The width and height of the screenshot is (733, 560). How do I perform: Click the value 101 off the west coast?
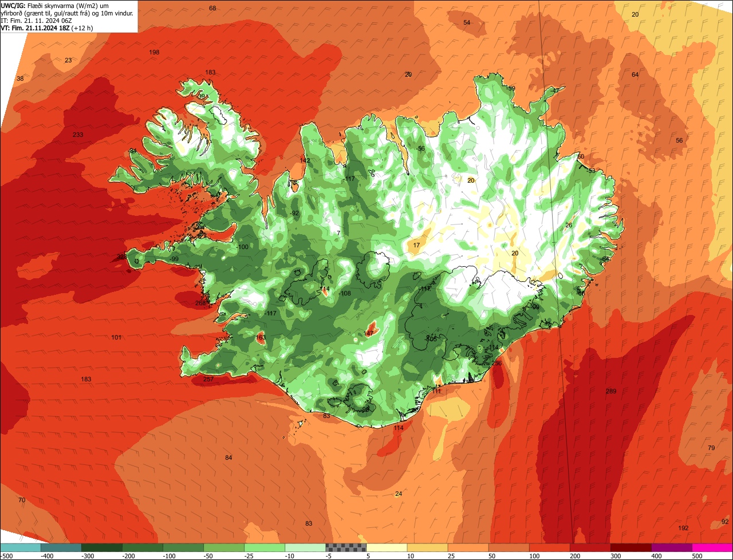116,337
